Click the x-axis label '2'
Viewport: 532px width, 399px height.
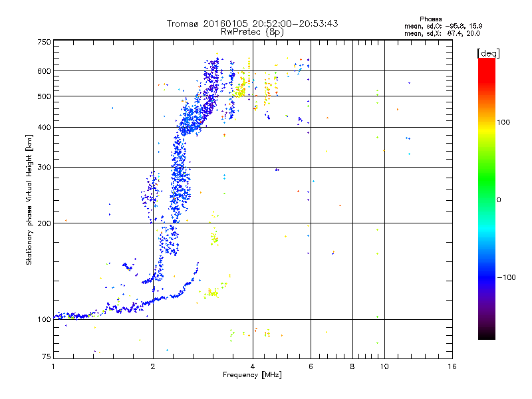click(x=153, y=366)
